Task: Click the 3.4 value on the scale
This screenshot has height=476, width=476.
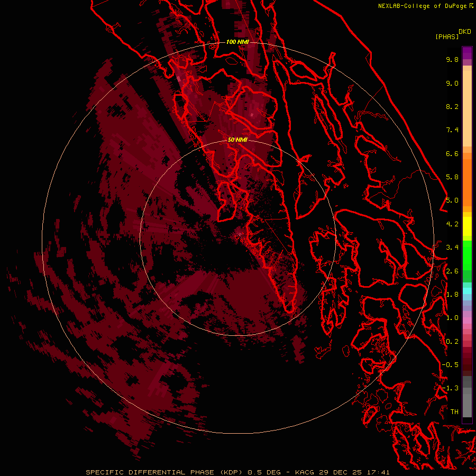Action: coord(452,248)
